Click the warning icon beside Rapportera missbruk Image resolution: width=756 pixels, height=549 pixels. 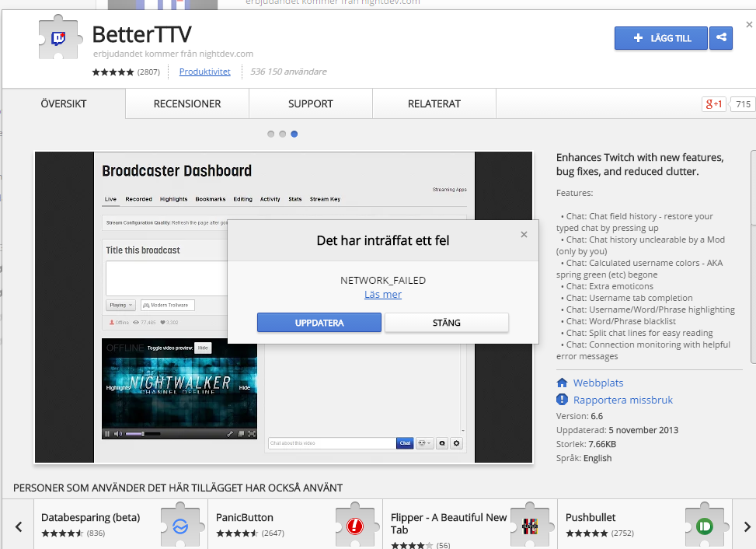click(563, 400)
